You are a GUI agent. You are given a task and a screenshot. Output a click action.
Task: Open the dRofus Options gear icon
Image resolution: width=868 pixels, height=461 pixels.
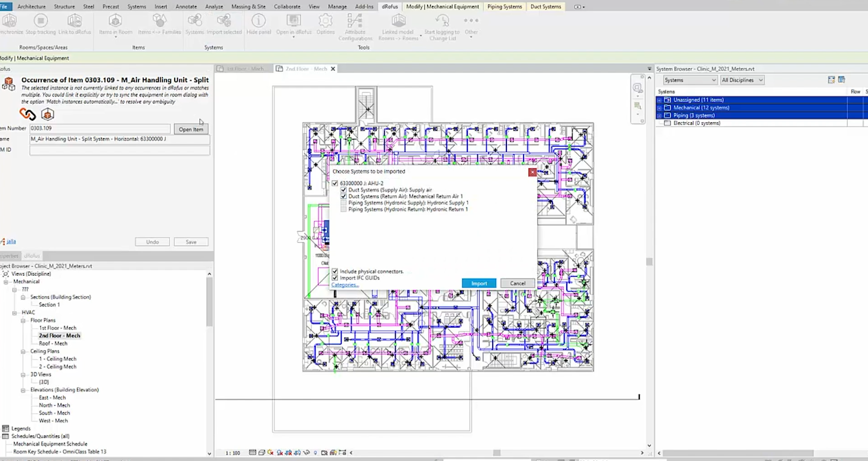point(325,21)
